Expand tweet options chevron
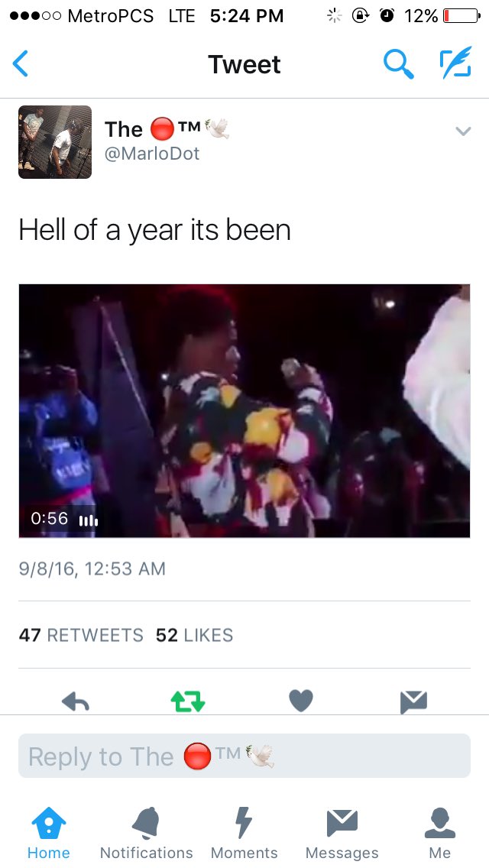Screen dimensions: 489x868 point(463,131)
